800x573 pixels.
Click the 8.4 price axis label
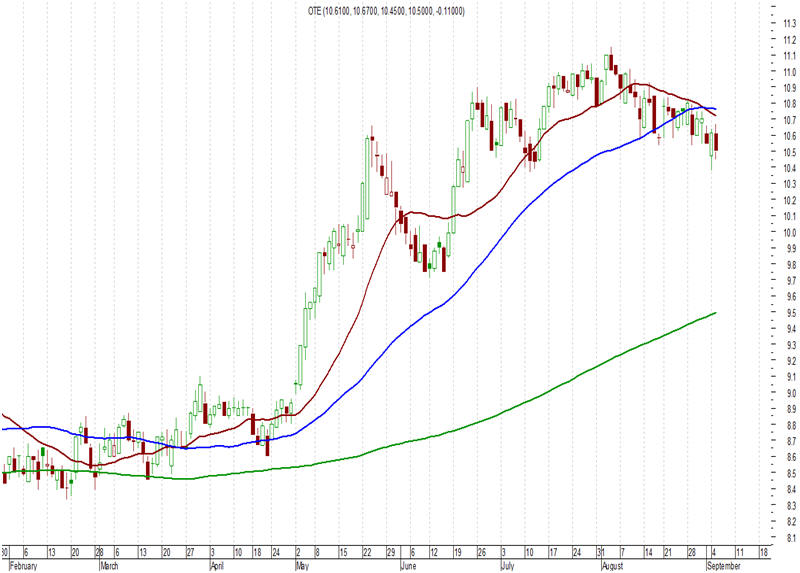pos(791,489)
